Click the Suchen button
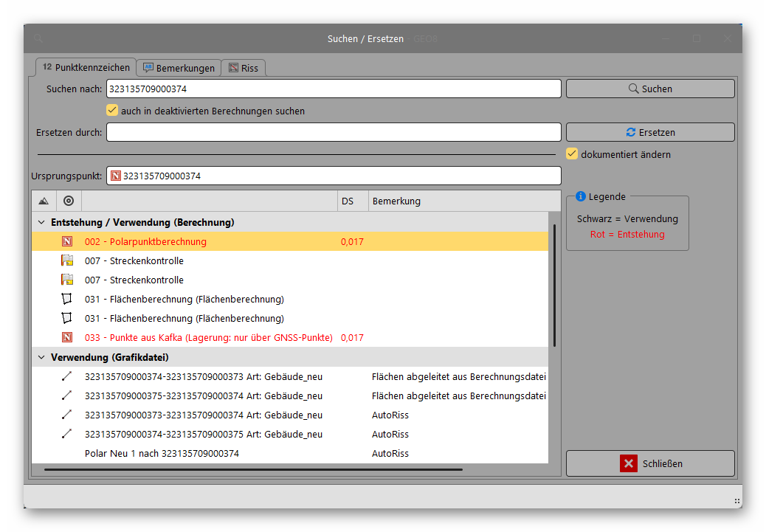This screenshot has height=532, width=766. click(x=650, y=89)
